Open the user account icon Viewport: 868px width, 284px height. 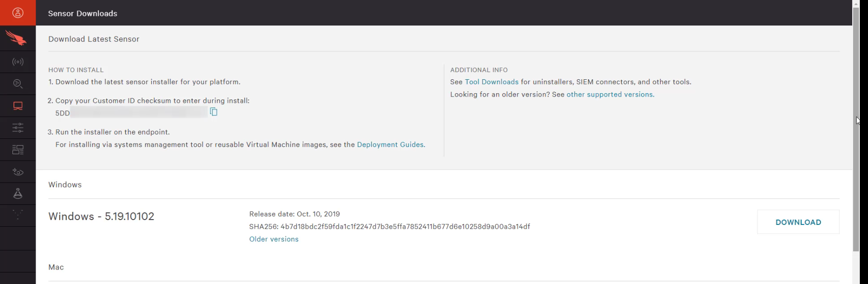[18, 13]
